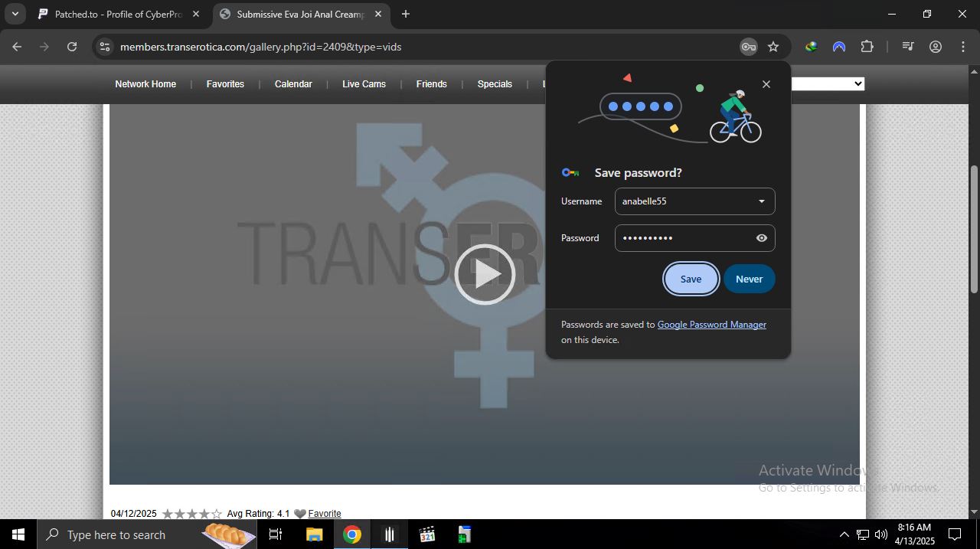Click the URL in the address bar

pos(260,47)
